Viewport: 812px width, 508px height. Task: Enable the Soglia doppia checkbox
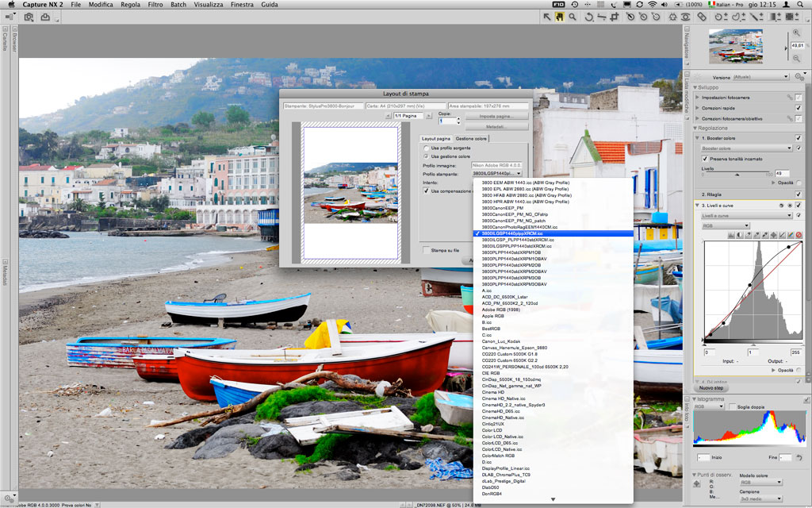coord(732,407)
